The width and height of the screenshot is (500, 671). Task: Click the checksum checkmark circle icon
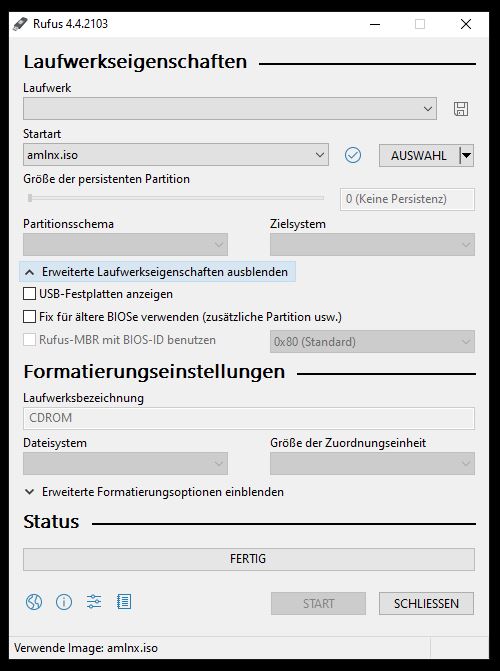click(353, 155)
